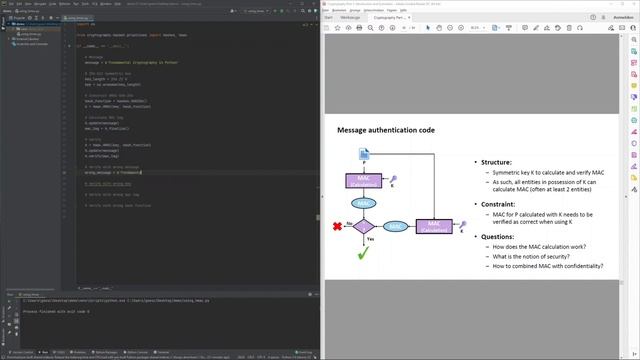Click Acrobat help question mark icon
This screenshot has width=640, height=360.
click(x=593, y=17)
